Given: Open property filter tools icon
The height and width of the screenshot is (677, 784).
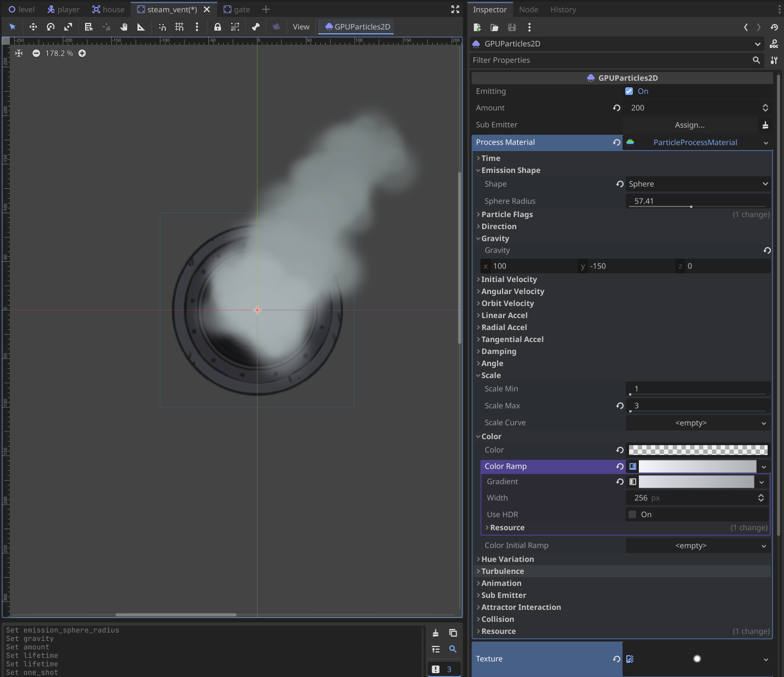Looking at the screenshot, I should coord(774,60).
